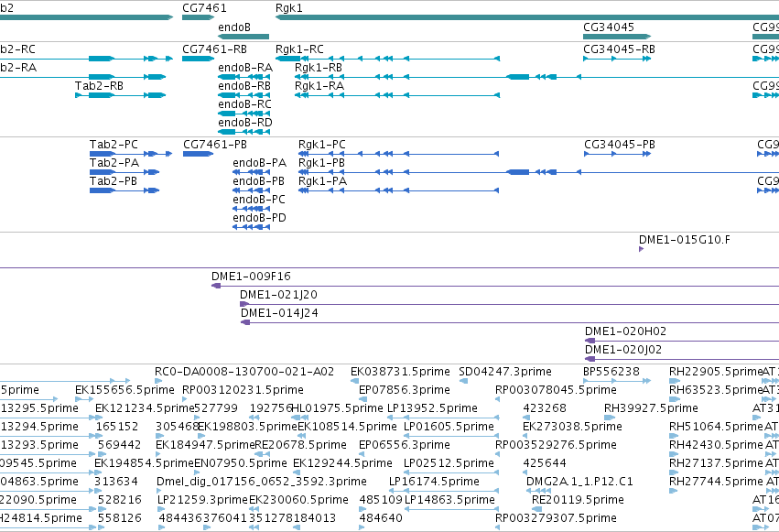Image resolution: width=779 pixels, height=532 pixels.
Task: Select protein Rgk1-PB
Action: [x=321, y=163]
